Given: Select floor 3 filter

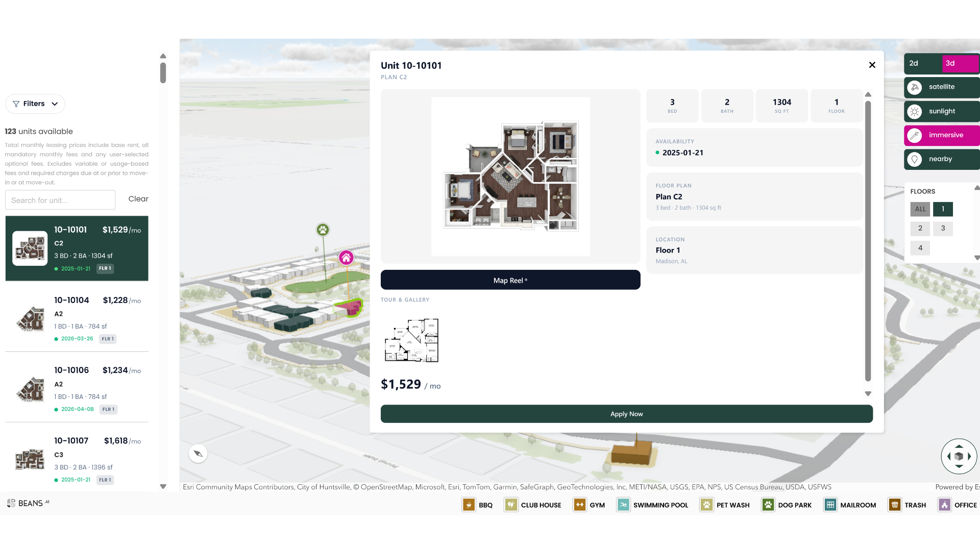Looking at the screenshot, I should tap(943, 229).
